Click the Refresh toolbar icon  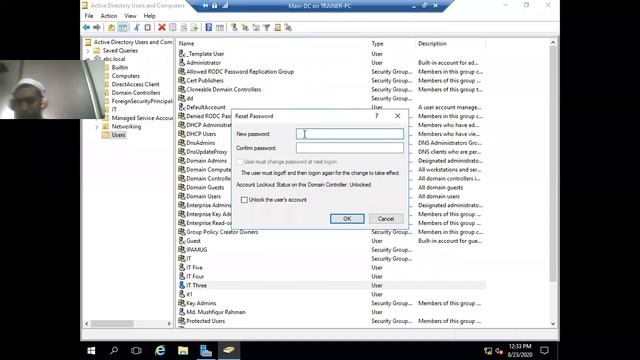(x=184, y=27)
